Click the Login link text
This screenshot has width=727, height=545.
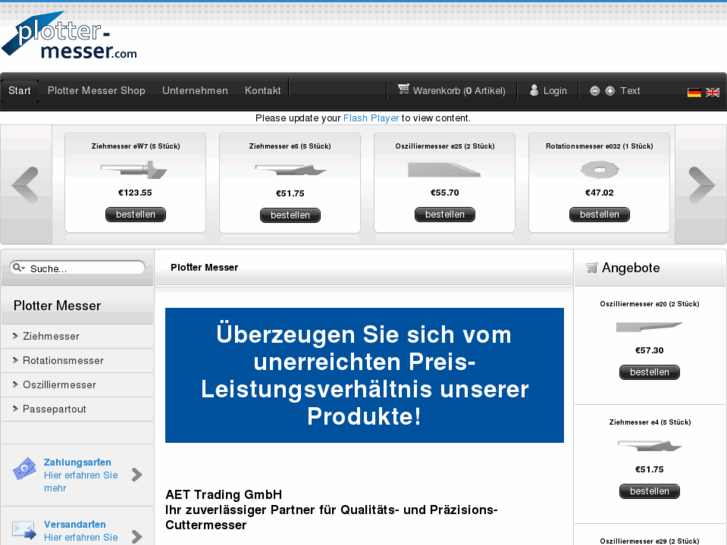pyautogui.click(x=555, y=91)
